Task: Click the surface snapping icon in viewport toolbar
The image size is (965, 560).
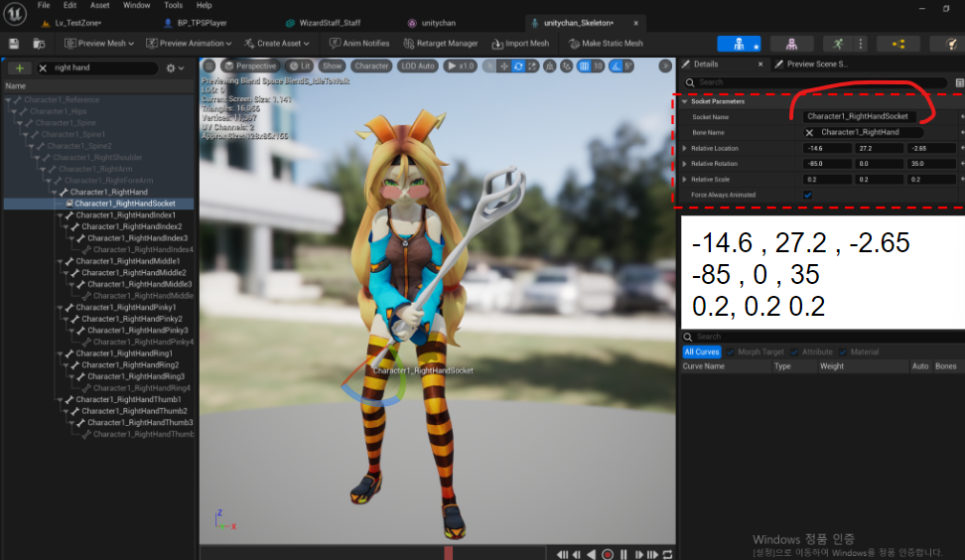Action: (x=566, y=66)
